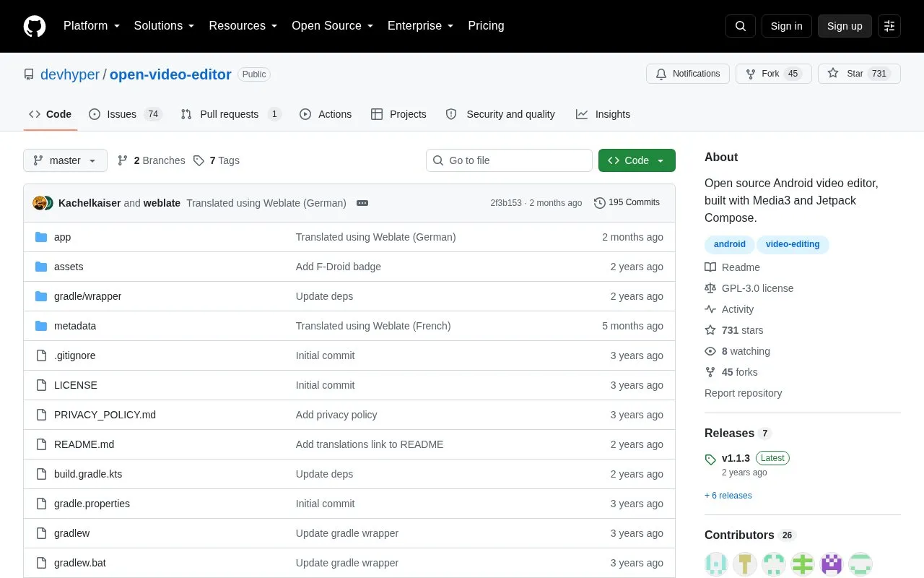
Task: Open the purple contributor avatar
Action: pos(832,564)
